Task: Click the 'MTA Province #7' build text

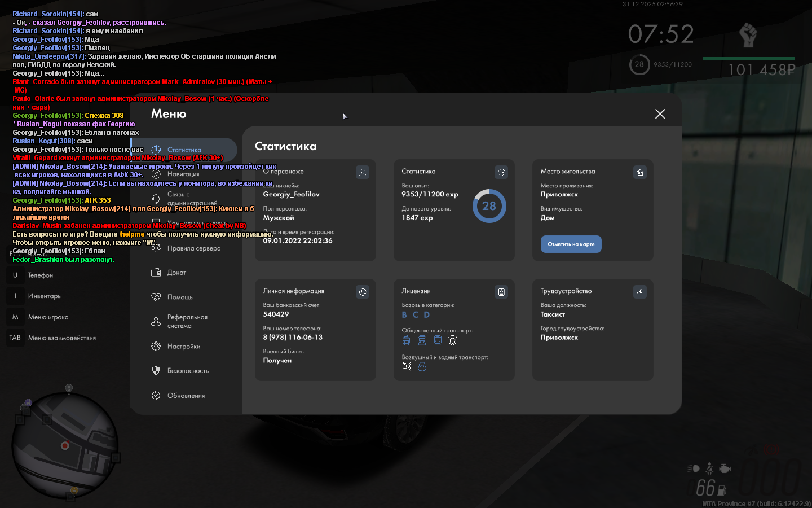Action: click(x=757, y=503)
